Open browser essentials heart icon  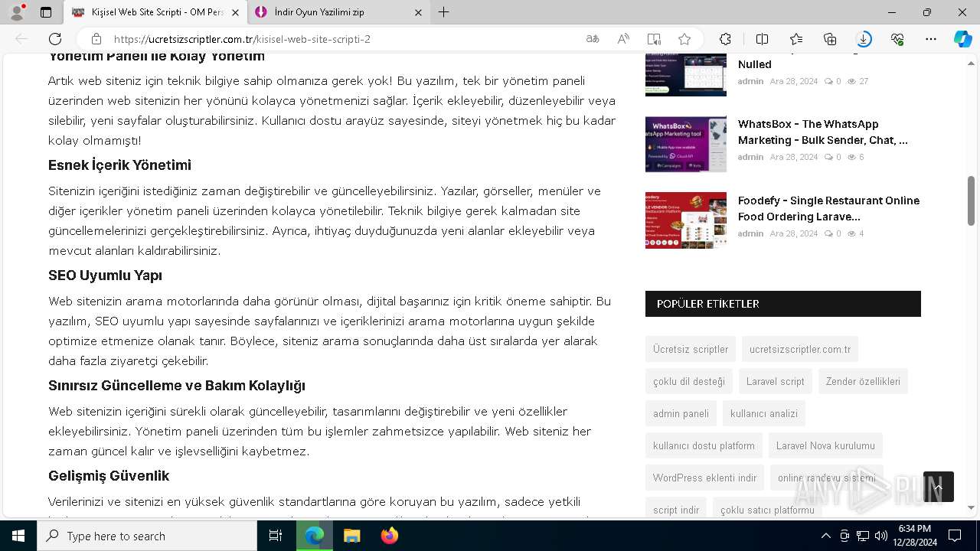click(897, 39)
